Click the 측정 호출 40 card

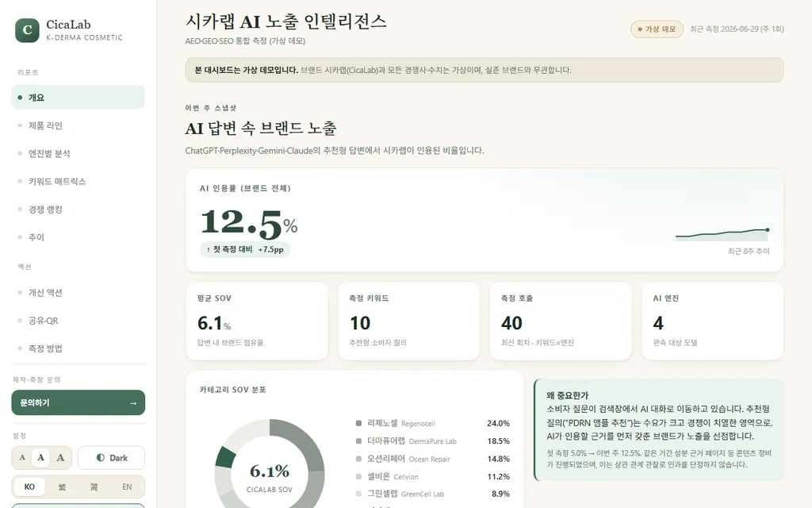[561, 321]
